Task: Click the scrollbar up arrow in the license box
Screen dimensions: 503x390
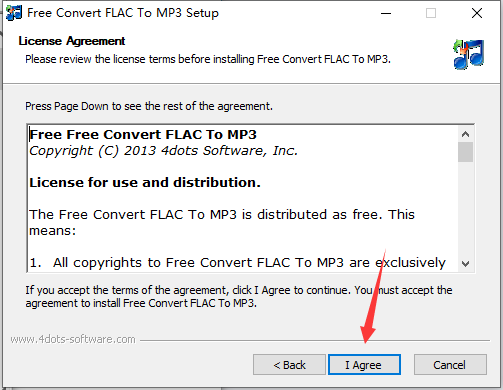Action: [x=466, y=134]
